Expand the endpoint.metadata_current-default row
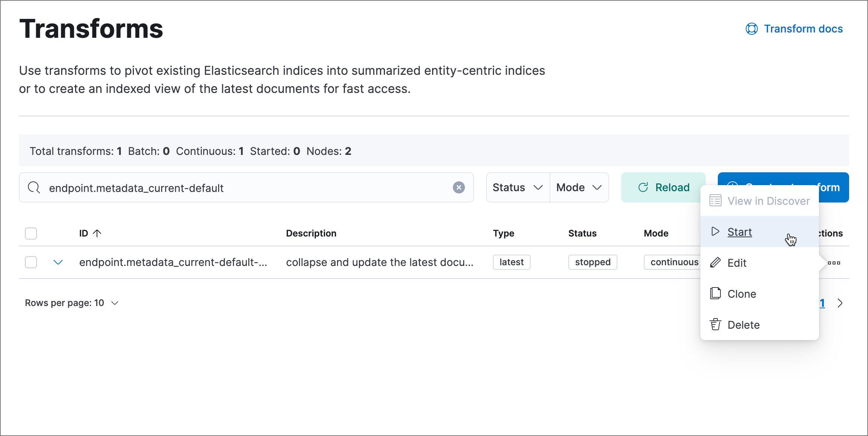Viewport: 868px width, 436px height. point(58,262)
